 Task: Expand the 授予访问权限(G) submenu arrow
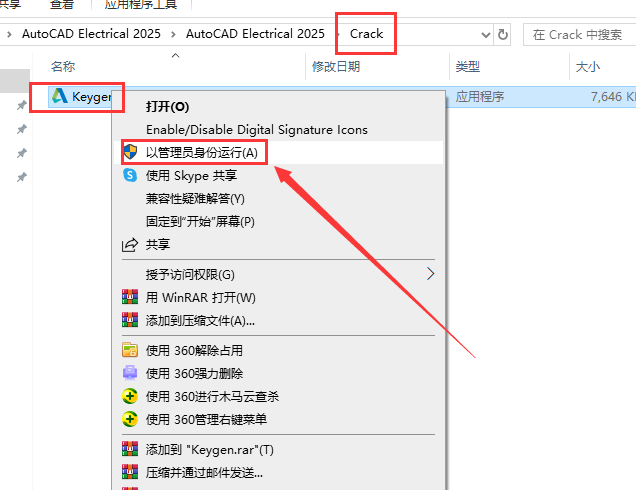coord(431,273)
